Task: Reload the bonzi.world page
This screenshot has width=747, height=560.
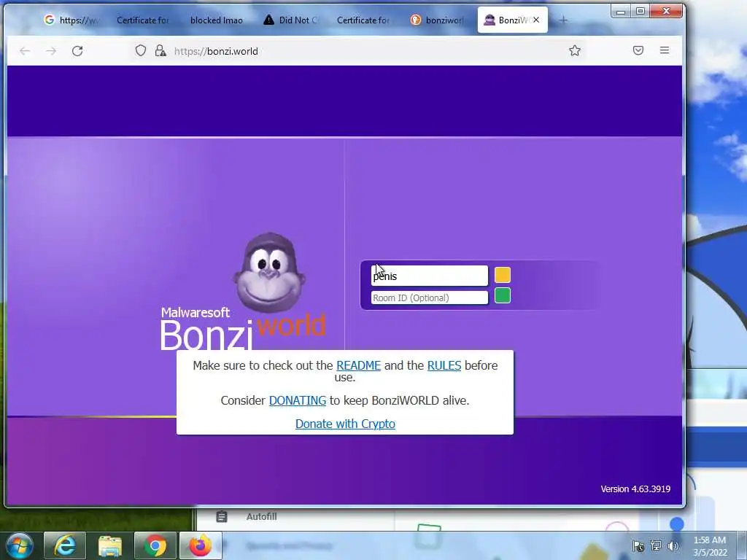Action: pos(77,51)
